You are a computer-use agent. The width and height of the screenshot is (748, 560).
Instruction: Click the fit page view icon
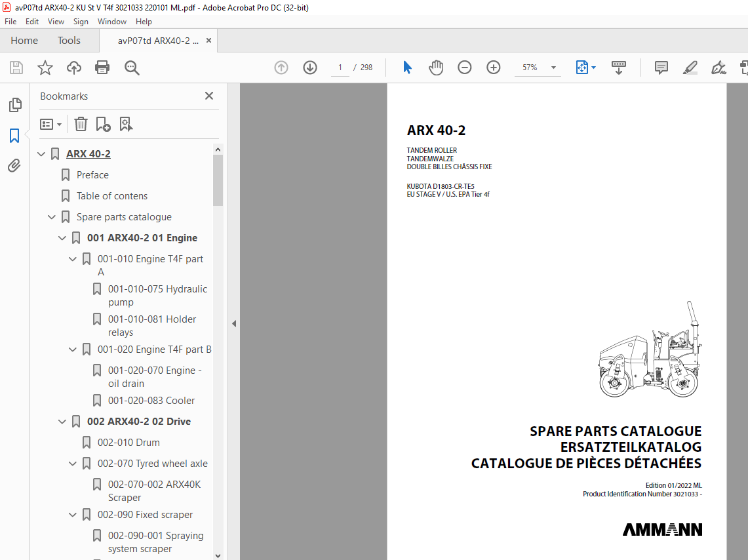[582, 68]
